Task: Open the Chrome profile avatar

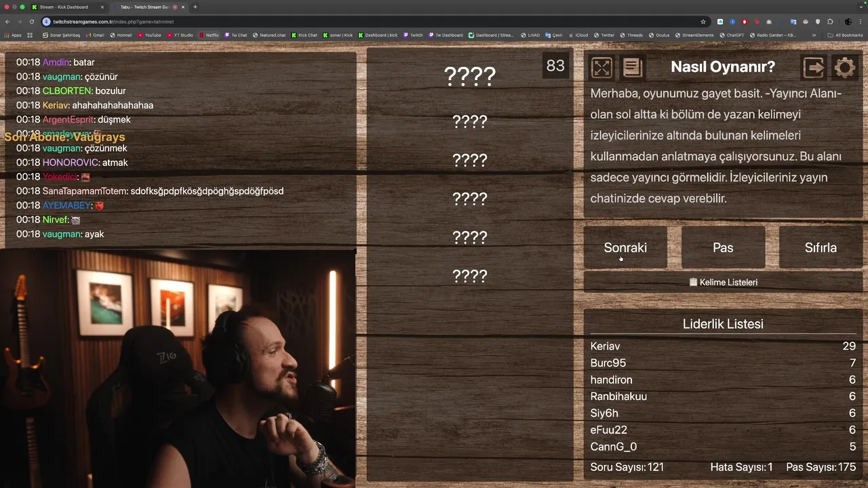Action: tap(848, 22)
